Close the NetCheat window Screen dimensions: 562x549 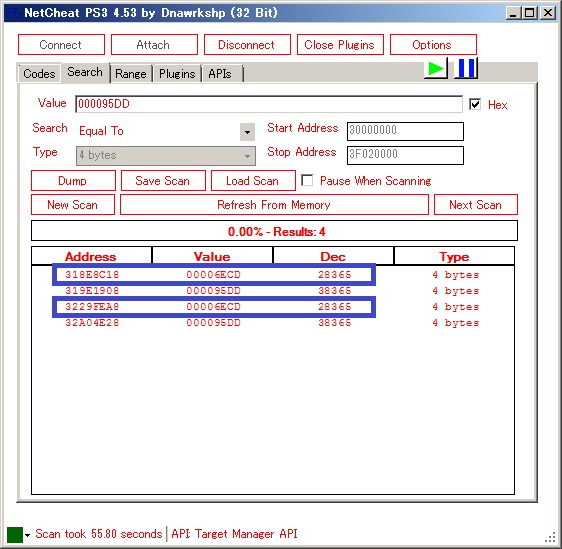pos(548,13)
